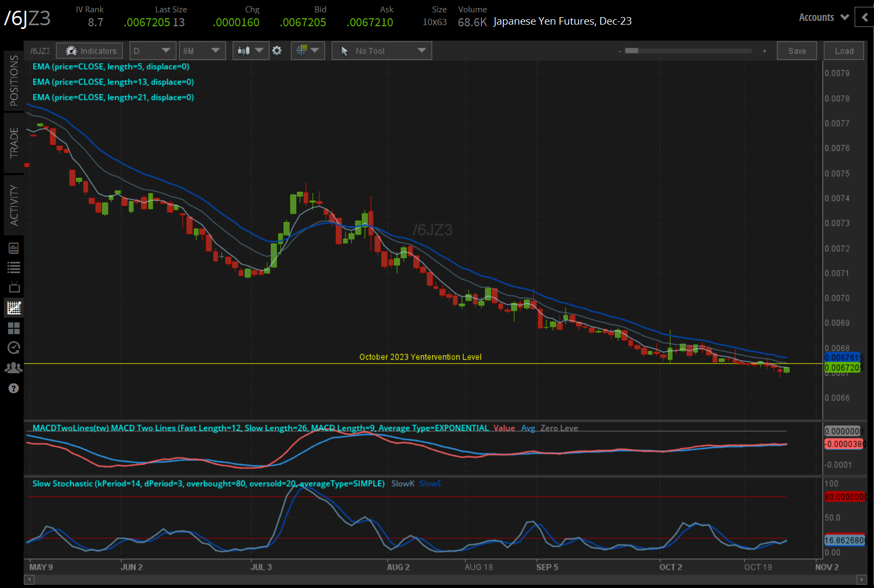
Task: Select the active charts grid icon in sidebar
Action: coord(14,308)
